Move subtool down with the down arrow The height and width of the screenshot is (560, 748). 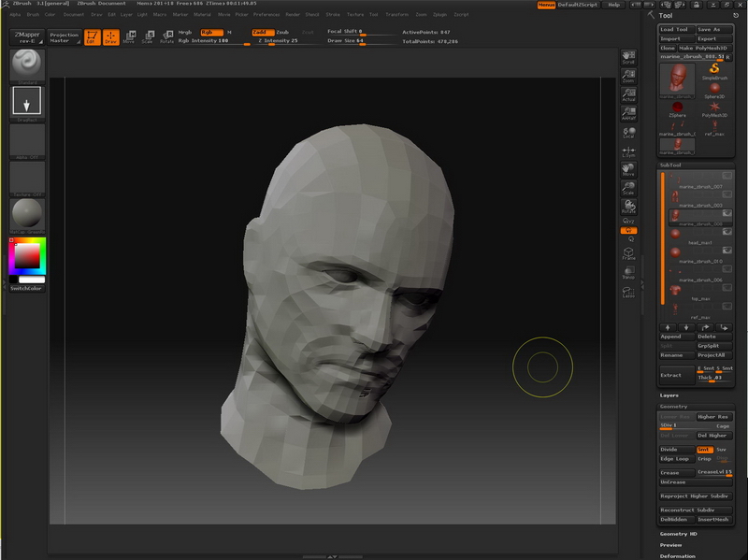[686, 327]
